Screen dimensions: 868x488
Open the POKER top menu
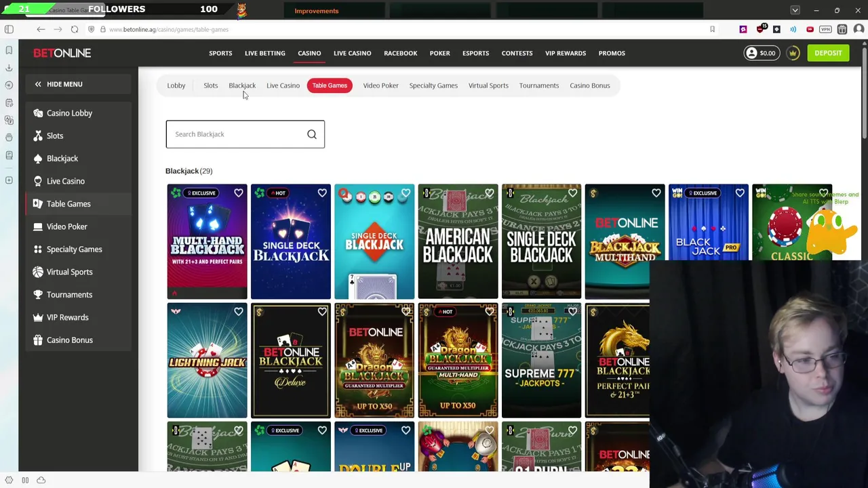click(439, 53)
